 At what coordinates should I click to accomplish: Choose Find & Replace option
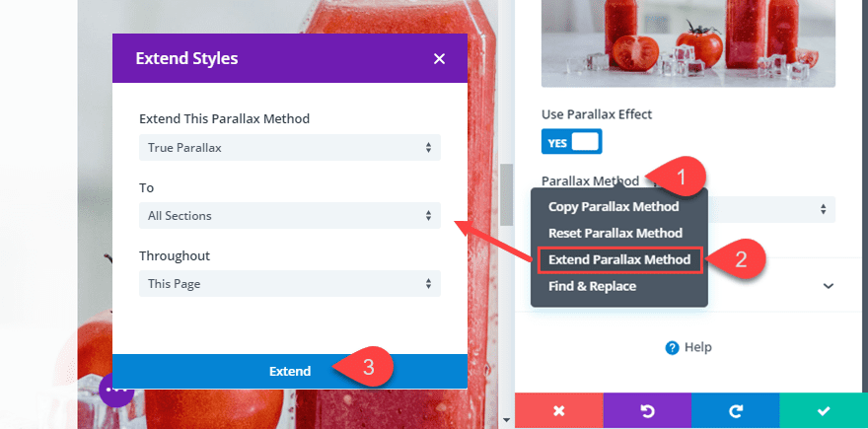pos(592,286)
